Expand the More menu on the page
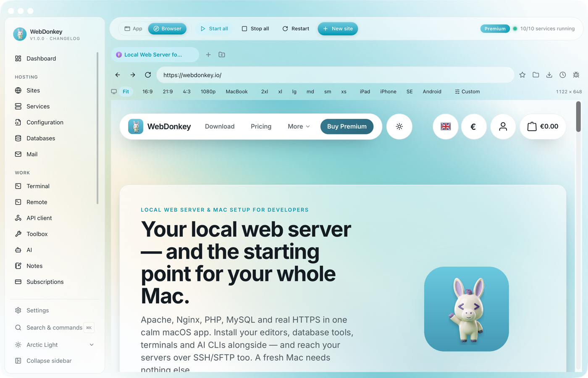The height and width of the screenshot is (378, 588). [x=299, y=126]
